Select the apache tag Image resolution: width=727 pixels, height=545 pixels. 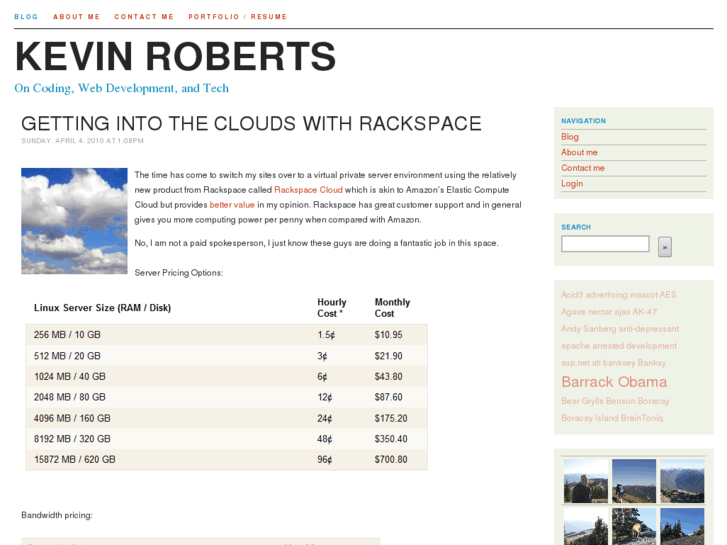pos(575,346)
